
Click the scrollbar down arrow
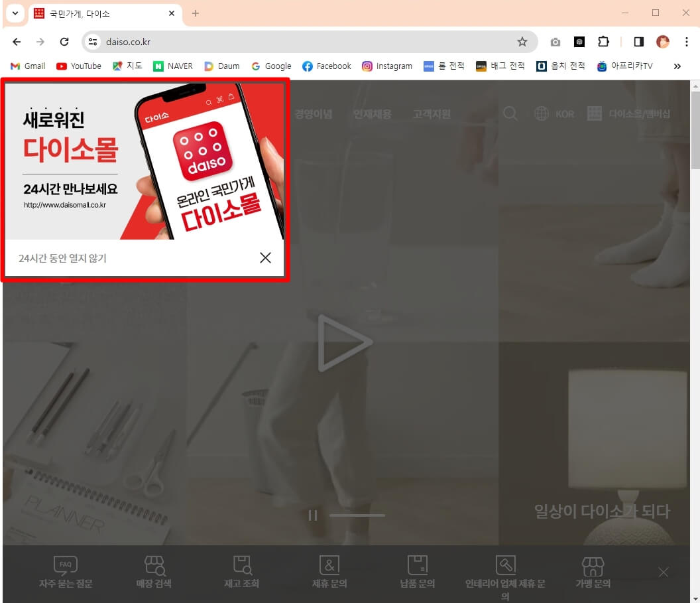tap(695, 598)
